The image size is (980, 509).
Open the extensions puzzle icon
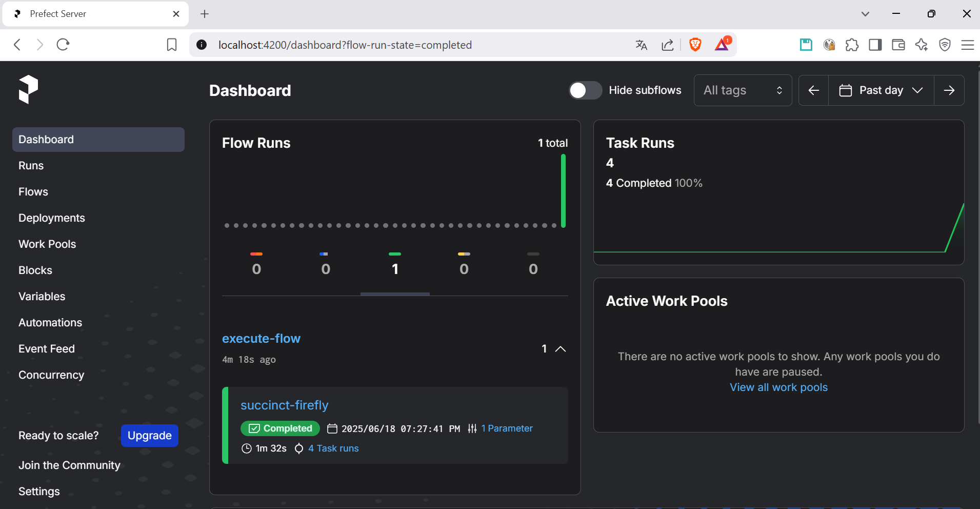(x=852, y=45)
